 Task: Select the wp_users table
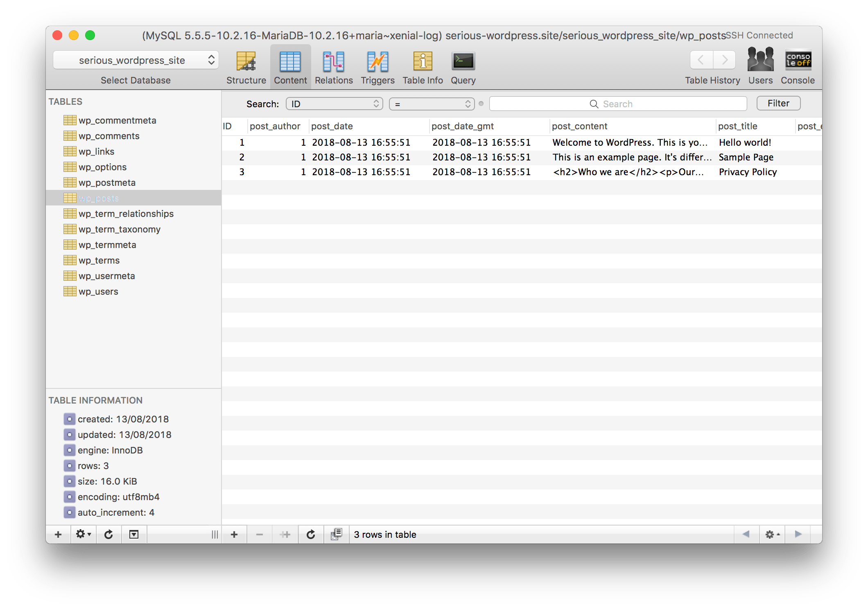[x=133, y=291]
